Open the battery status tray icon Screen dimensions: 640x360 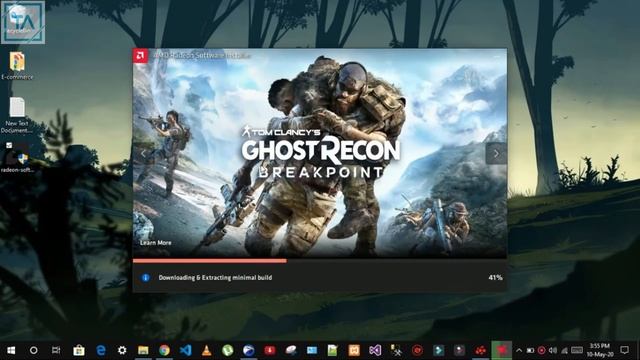click(530, 350)
